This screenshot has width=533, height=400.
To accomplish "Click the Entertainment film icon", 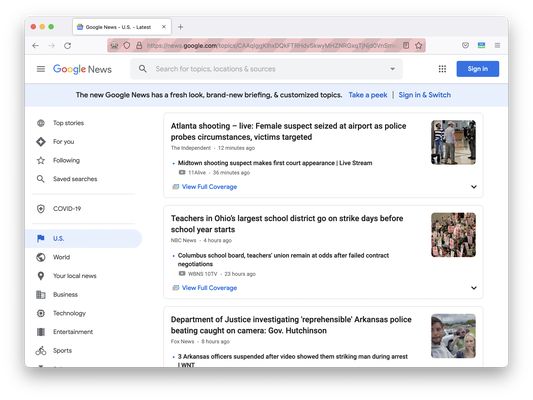I will point(41,332).
